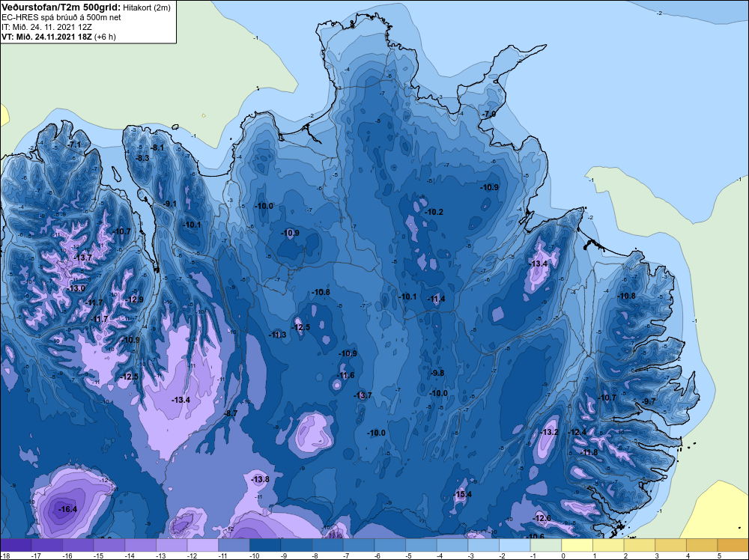Click the -11.6 temperature label
Screen dimensions: 749x560
(345, 375)
